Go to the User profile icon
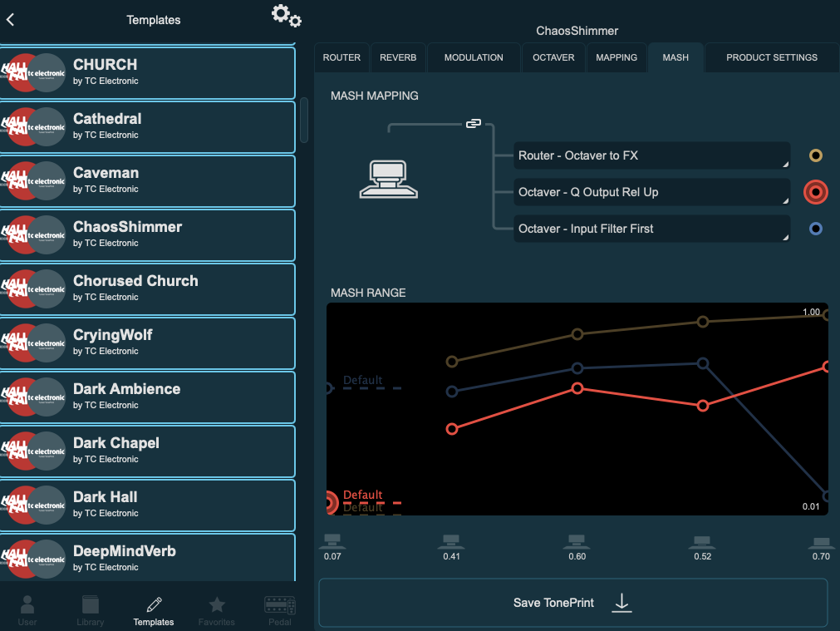Screen dimensions: 840x631 tap(27, 604)
